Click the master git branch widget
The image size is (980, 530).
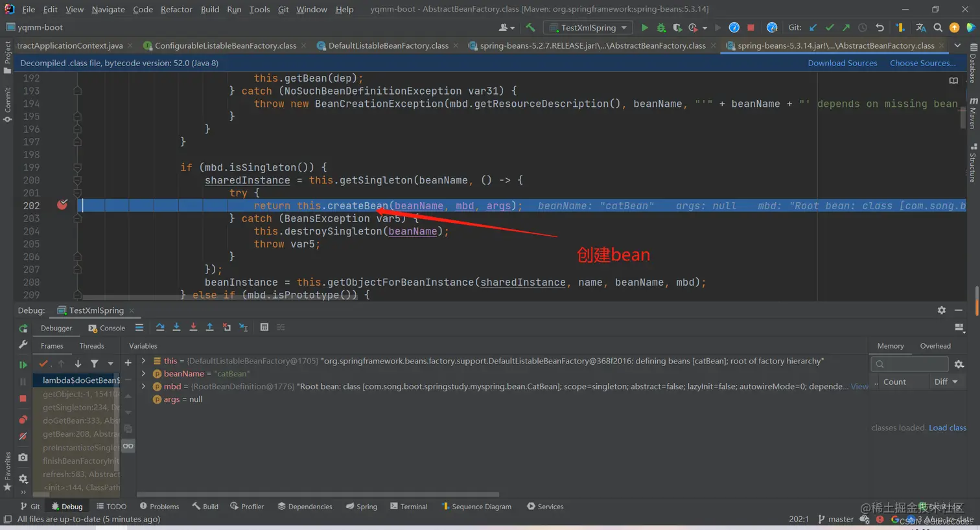coord(836,519)
